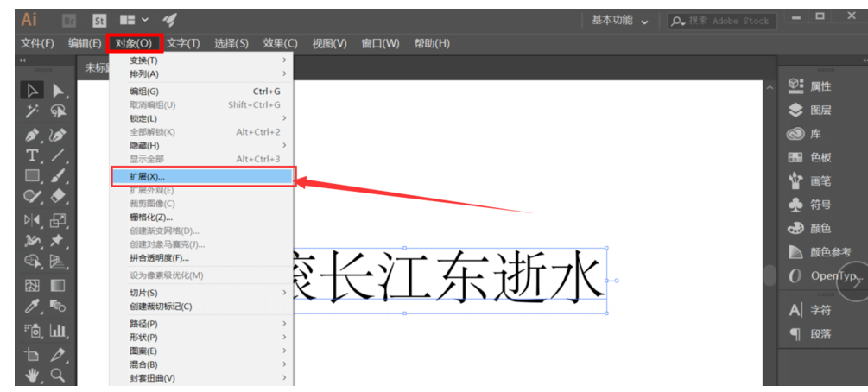Open the 图层 (Layers) panel
This screenshot has width=868, height=392.
click(810, 111)
